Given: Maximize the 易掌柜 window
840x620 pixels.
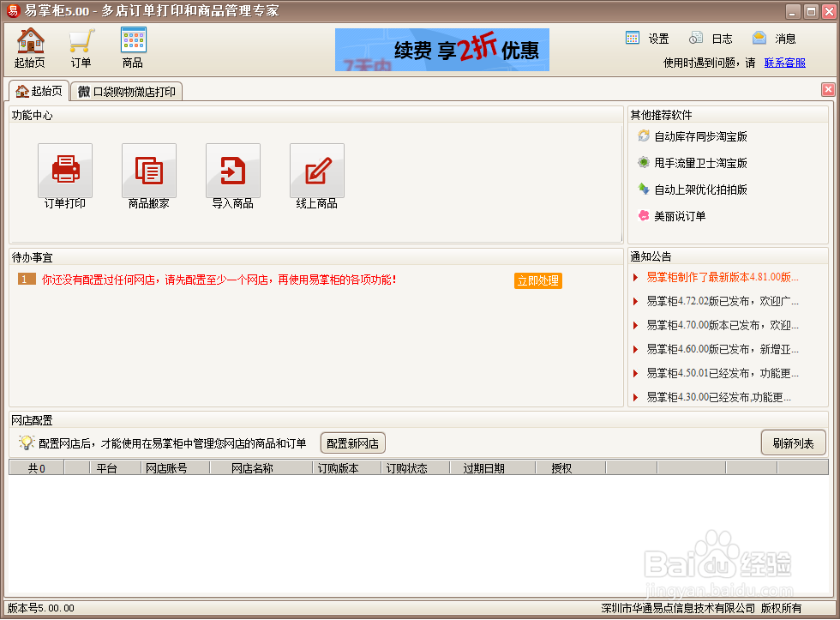Looking at the screenshot, I should (x=811, y=11).
